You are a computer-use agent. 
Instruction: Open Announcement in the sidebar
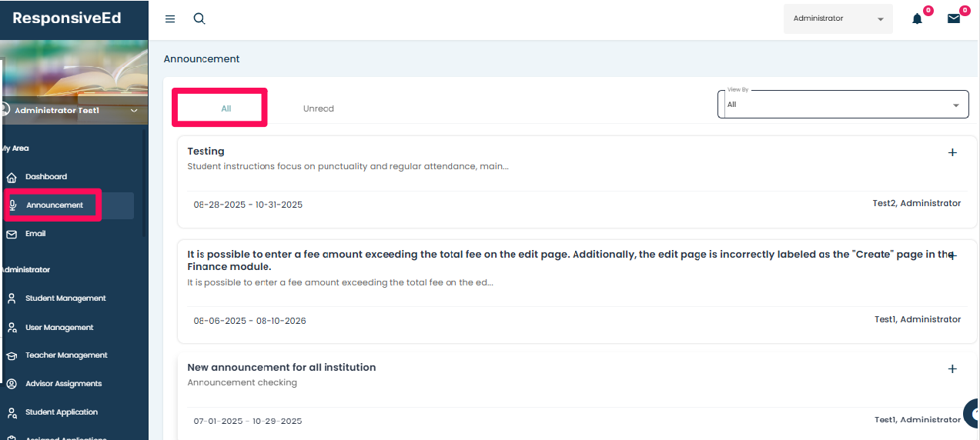54,205
